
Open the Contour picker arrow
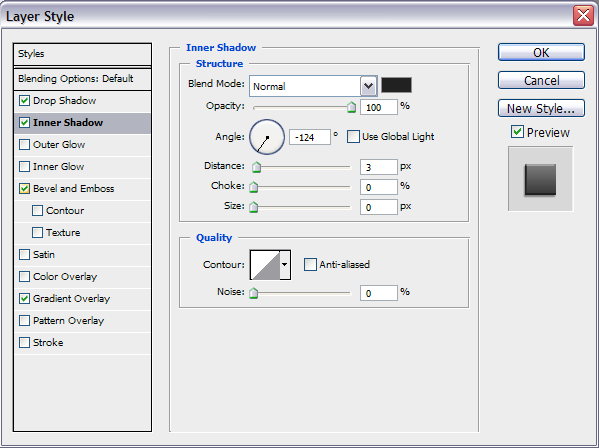(285, 265)
